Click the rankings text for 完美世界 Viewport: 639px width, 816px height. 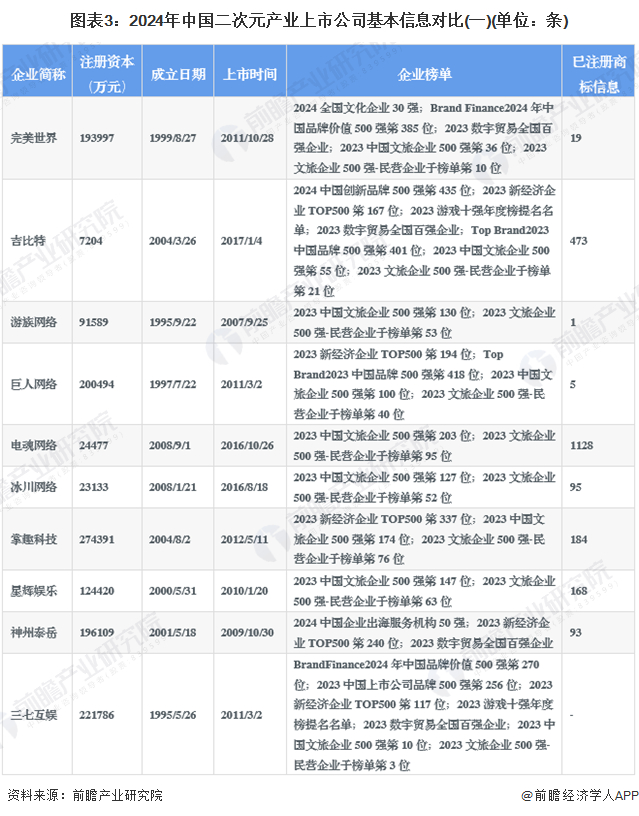(x=424, y=138)
